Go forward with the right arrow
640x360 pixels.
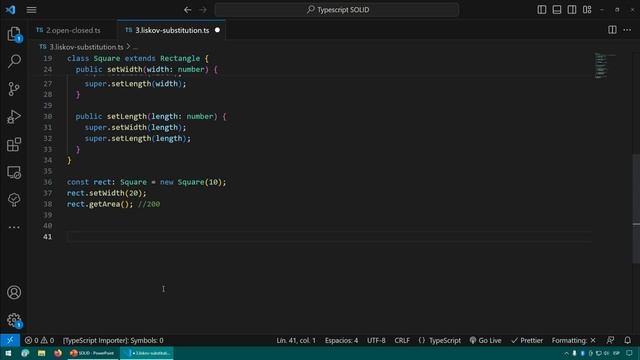(x=203, y=10)
